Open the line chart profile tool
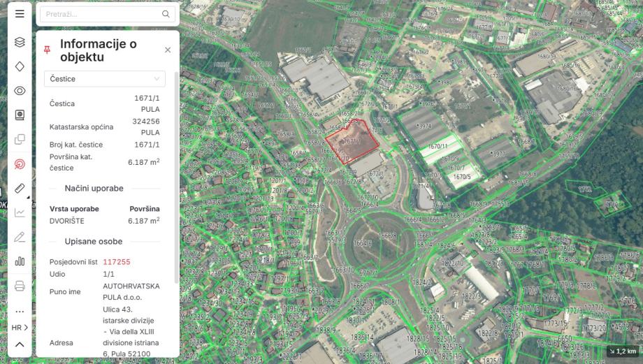643x364 pixels. (20, 212)
